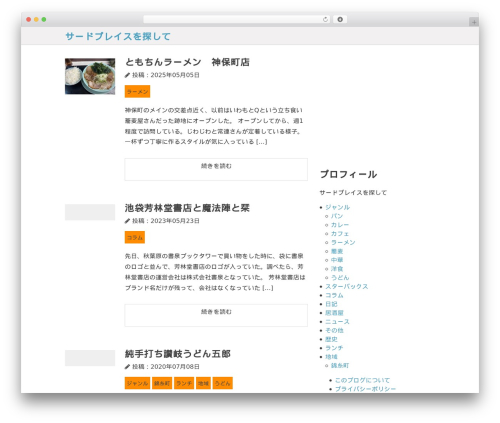Click the pencil icon beside 2025年05月05日
Viewport: 500px width, 423px height.
tap(127, 75)
